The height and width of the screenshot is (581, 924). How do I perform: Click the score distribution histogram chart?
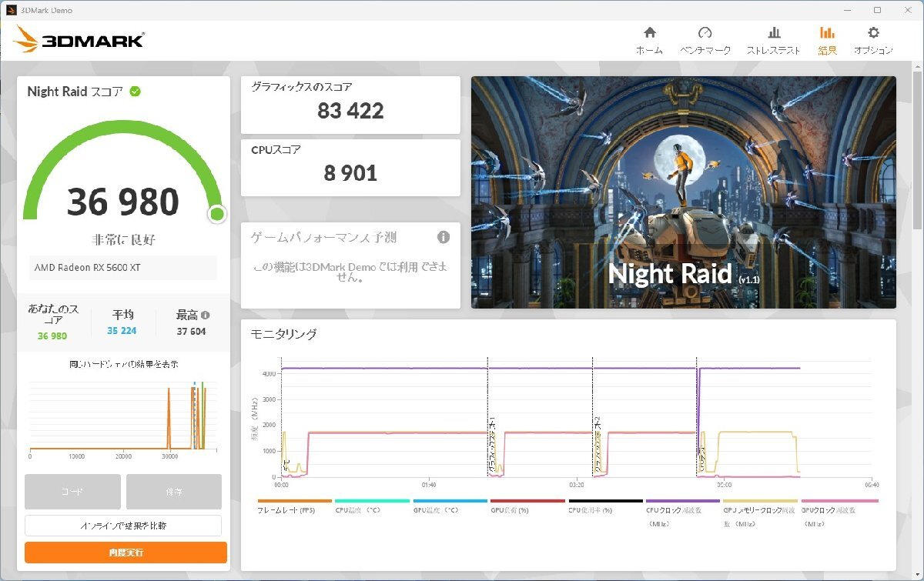pyautogui.click(x=123, y=417)
